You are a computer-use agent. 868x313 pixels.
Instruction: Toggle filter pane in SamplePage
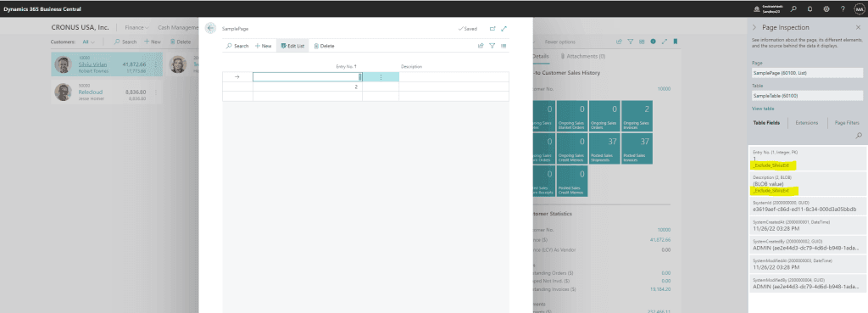tap(492, 46)
